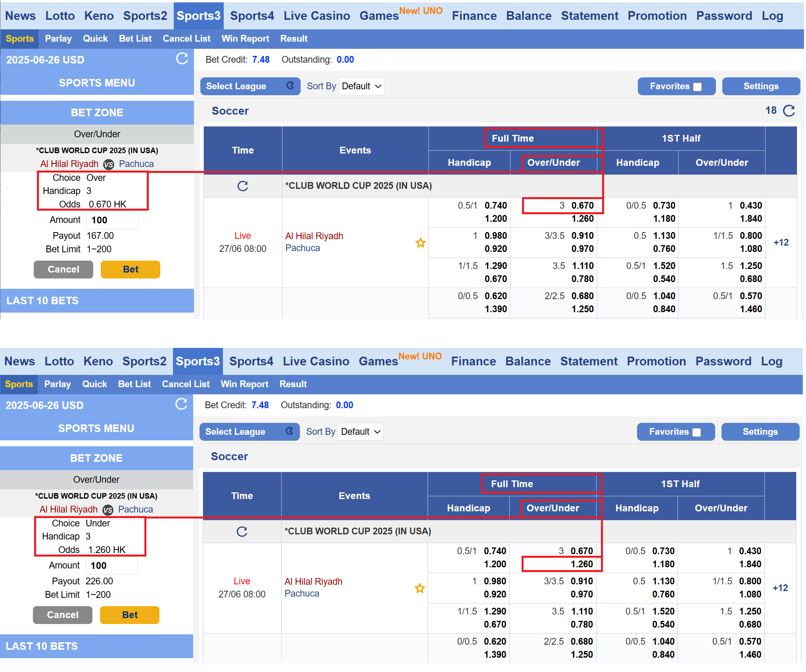Open Password in the upper screenshot
The width and height of the screenshot is (806, 672).
(x=724, y=16)
